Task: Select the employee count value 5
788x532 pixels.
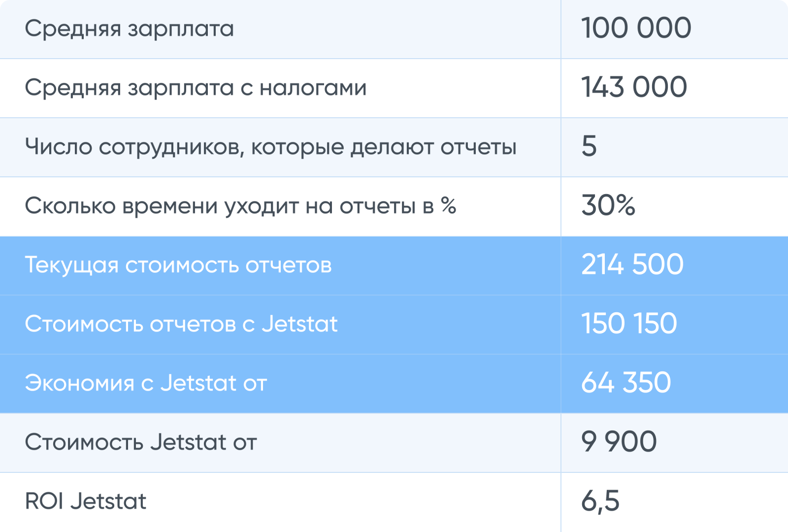Action: [x=589, y=146]
